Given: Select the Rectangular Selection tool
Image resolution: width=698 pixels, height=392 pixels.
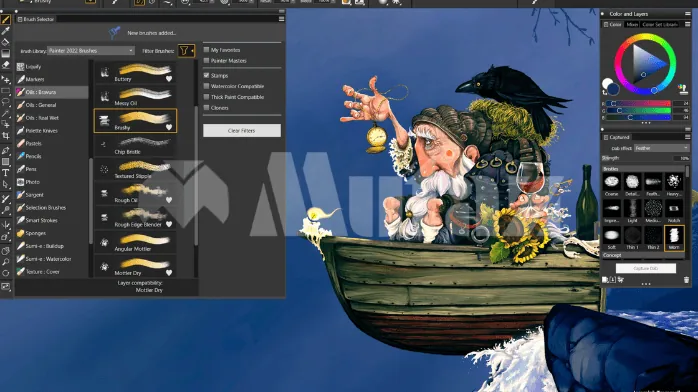Looking at the screenshot, I should [5, 91].
